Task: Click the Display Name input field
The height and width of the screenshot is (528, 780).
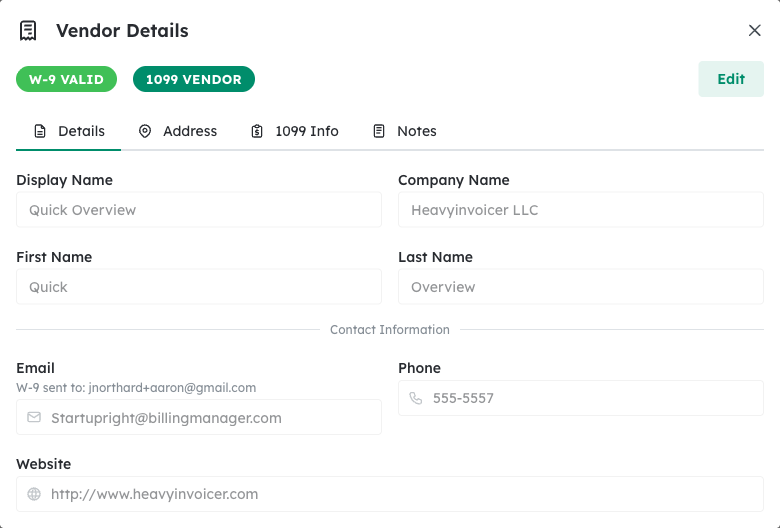Action: click(x=199, y=210)
